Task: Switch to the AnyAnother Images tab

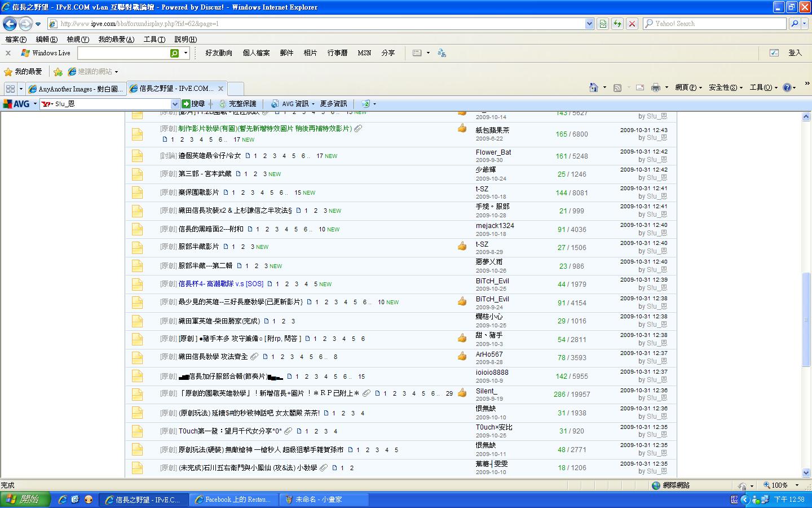Action: click(x=76, y=89)
